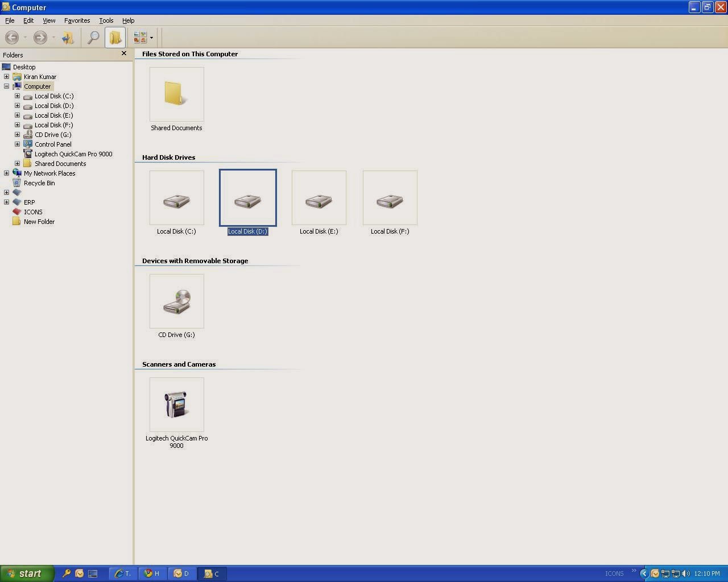The width and height of the screenshot is (728, 582).
Task: Open the Shared Documents folder
Action: click(176, 94)
